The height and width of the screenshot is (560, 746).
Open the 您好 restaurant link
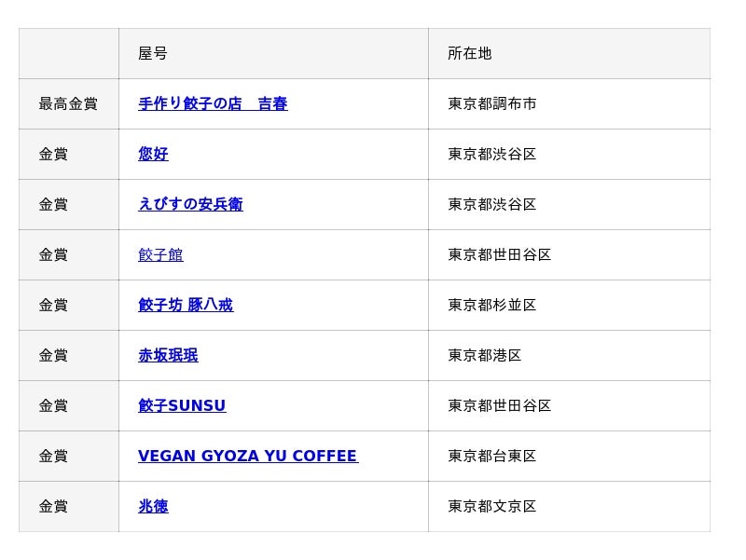(153, 154)
